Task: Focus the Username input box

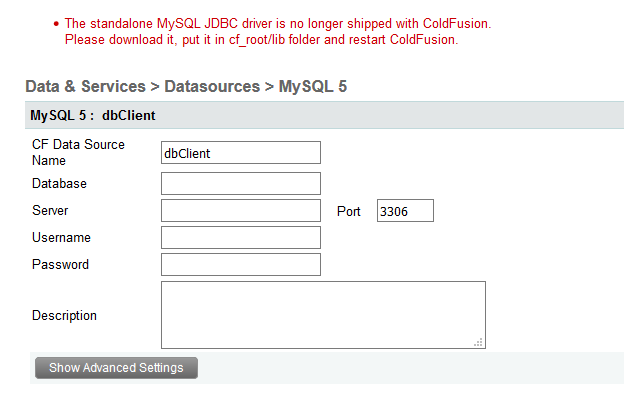Action: 241,238
